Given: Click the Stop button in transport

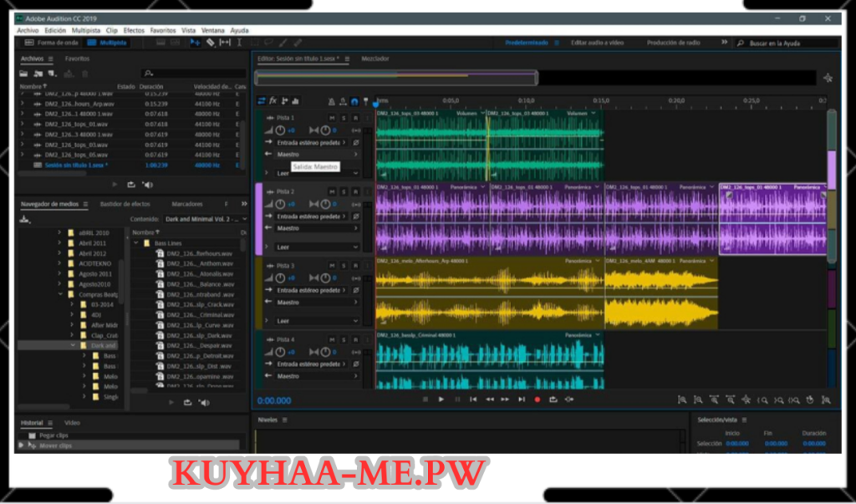Looking at the screenshot, I should click(425, 400).
